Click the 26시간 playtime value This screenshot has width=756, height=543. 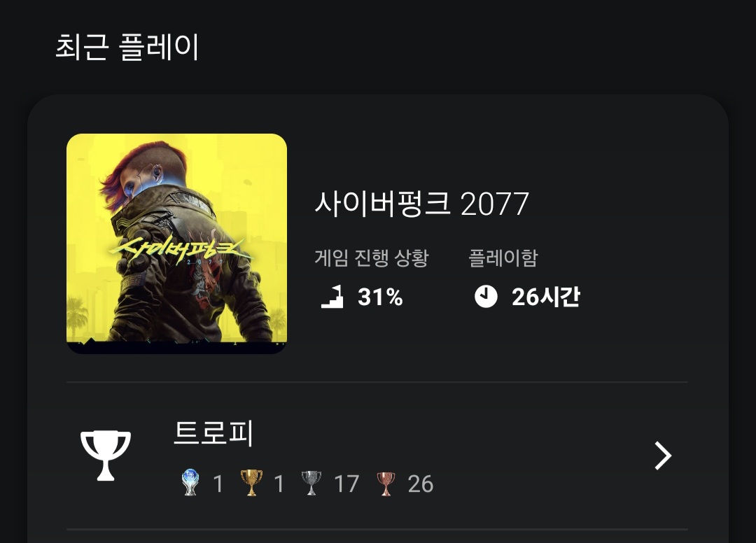[546, 297]
